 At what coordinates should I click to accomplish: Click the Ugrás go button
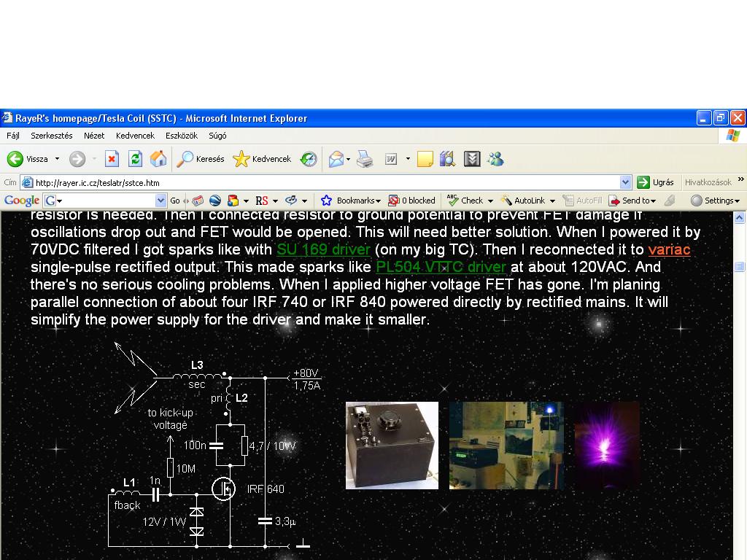pos(656,182)
